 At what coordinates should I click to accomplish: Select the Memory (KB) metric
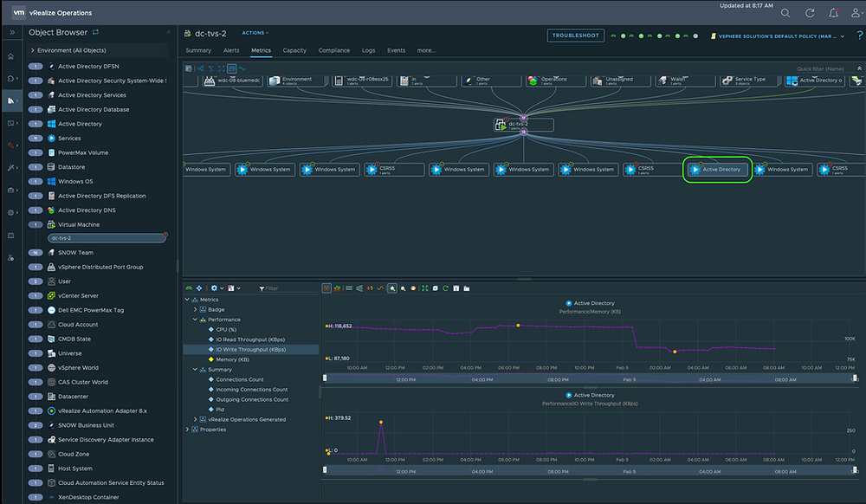[232, 359]
